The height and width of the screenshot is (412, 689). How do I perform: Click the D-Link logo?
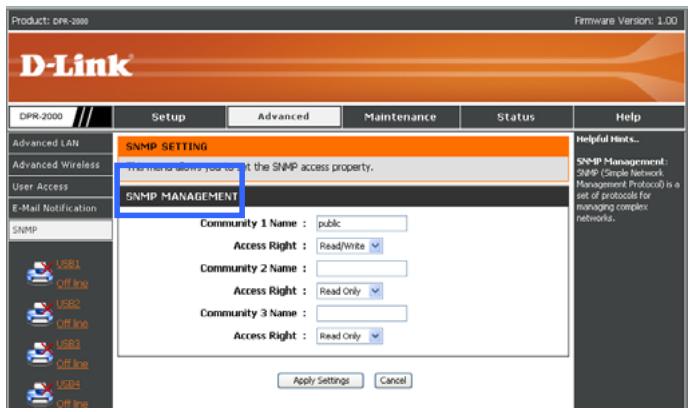coord(76,65)
